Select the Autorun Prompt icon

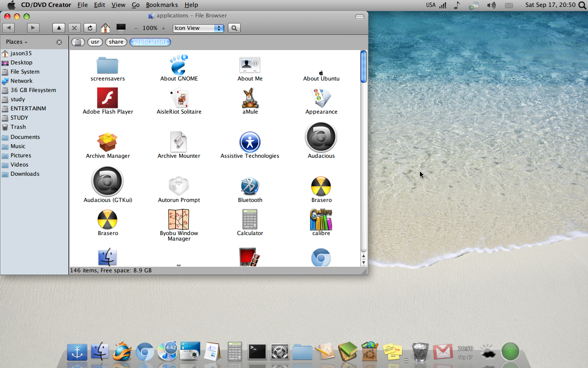click(x=179, y=186)
